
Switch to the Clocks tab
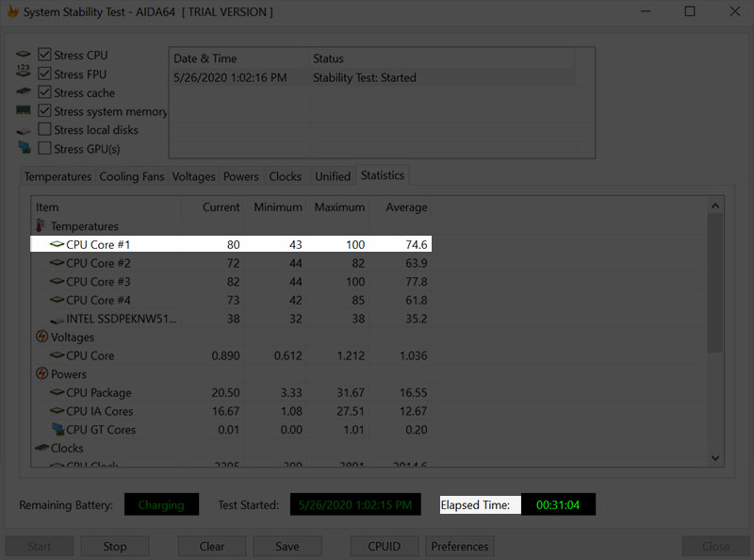tap(286, 176)
